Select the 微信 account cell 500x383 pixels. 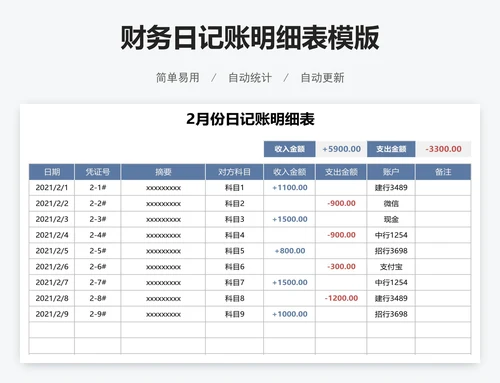coord(391,203)
